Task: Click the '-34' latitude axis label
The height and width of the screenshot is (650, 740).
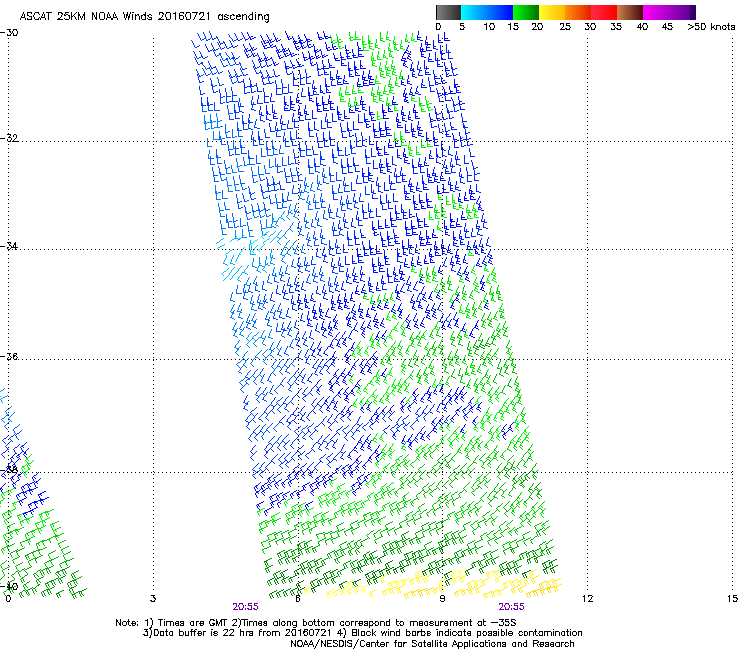Action: (9, 246)
